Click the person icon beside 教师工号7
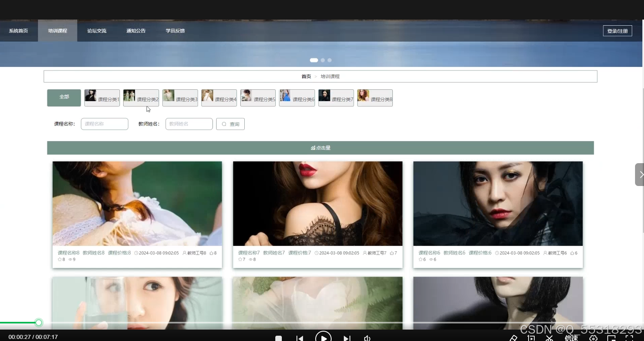The height and width of the screenshot is (341, 644). point(365,253)
